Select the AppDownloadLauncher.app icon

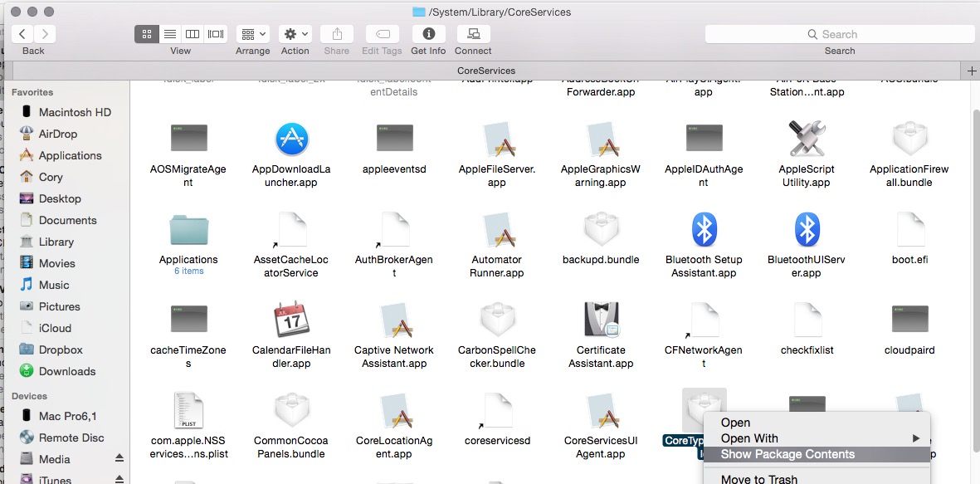tap(292, 139)
